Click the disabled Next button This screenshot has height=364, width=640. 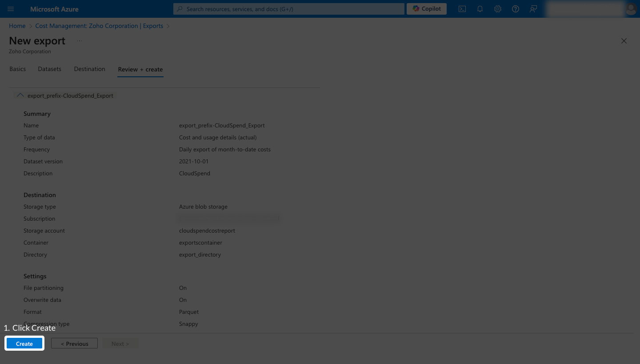click(x=120, y=344)
